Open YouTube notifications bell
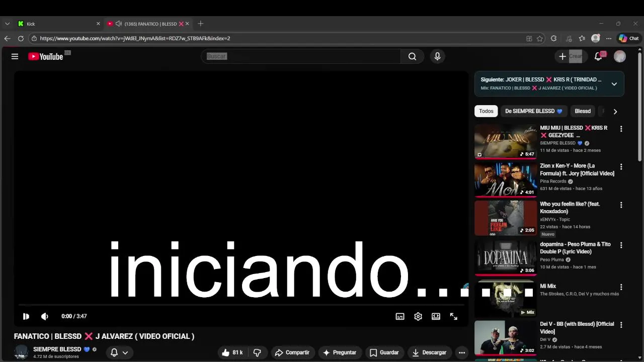 [598, 56]
